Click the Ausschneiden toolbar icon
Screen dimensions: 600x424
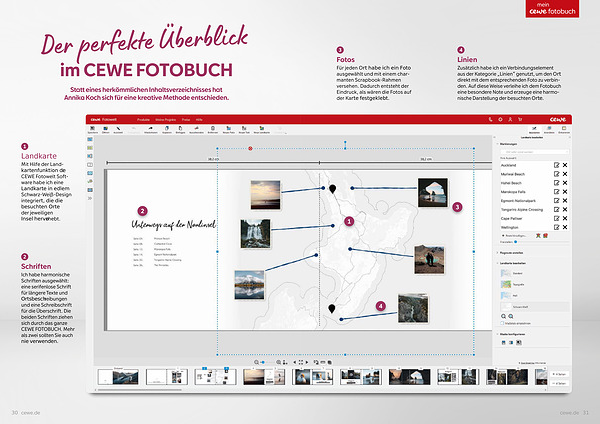(196, 129)
